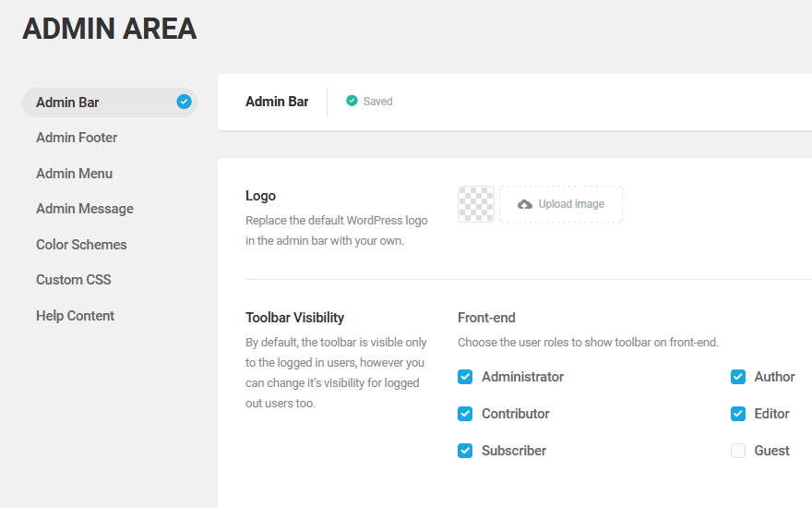Disable the Editor role checkbox
Viewport: 812px width, 508px height.
point(738,414)
